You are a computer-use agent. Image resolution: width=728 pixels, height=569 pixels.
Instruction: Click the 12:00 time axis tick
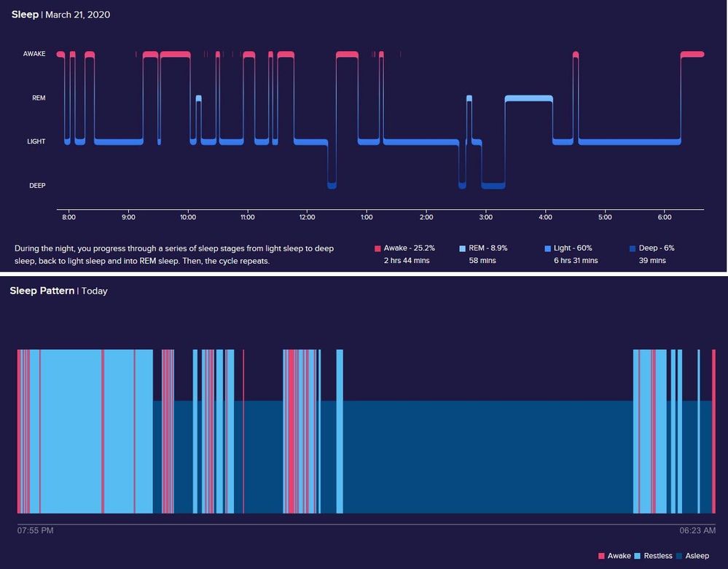tap(308, 217)
